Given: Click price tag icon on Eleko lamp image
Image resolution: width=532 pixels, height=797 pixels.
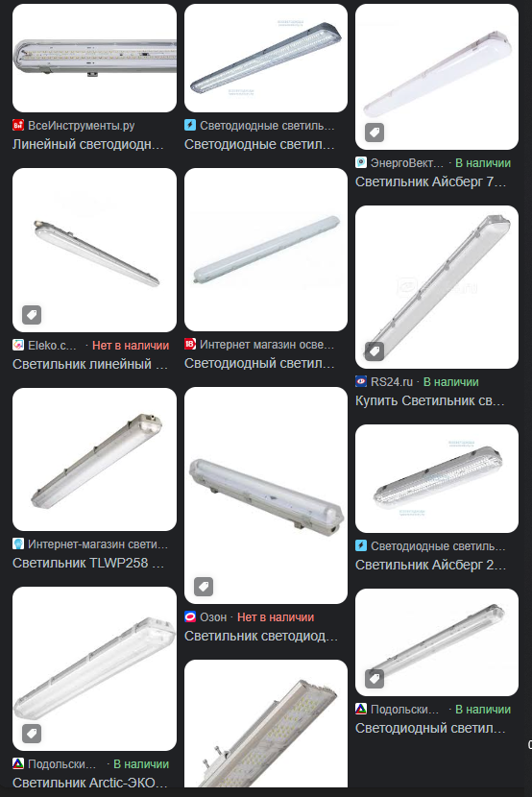Looking at the screenshot, I should point(32,315).
